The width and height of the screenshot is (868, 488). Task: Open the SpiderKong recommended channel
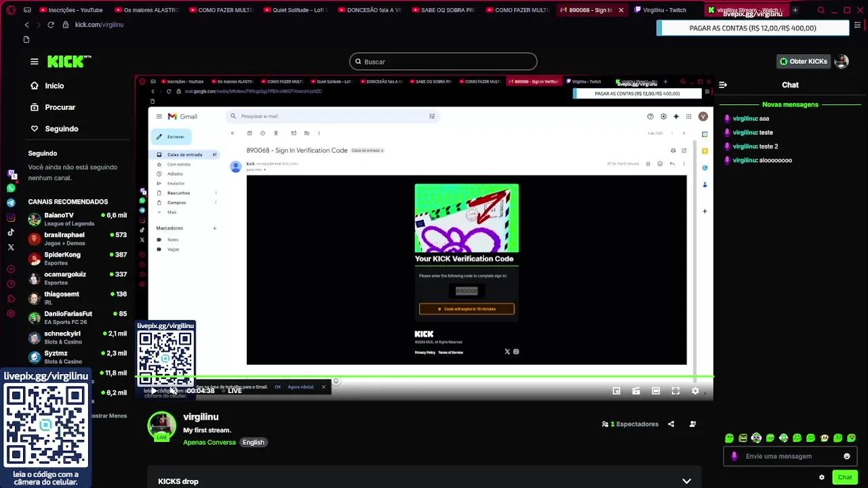click(78, 258)
